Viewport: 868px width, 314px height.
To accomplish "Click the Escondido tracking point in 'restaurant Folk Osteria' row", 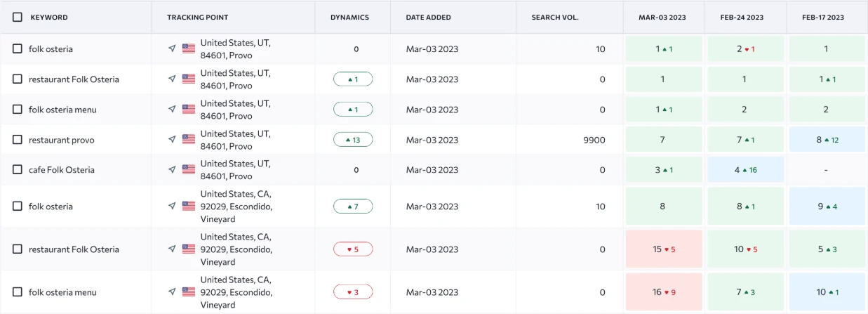I will [236, 249].
